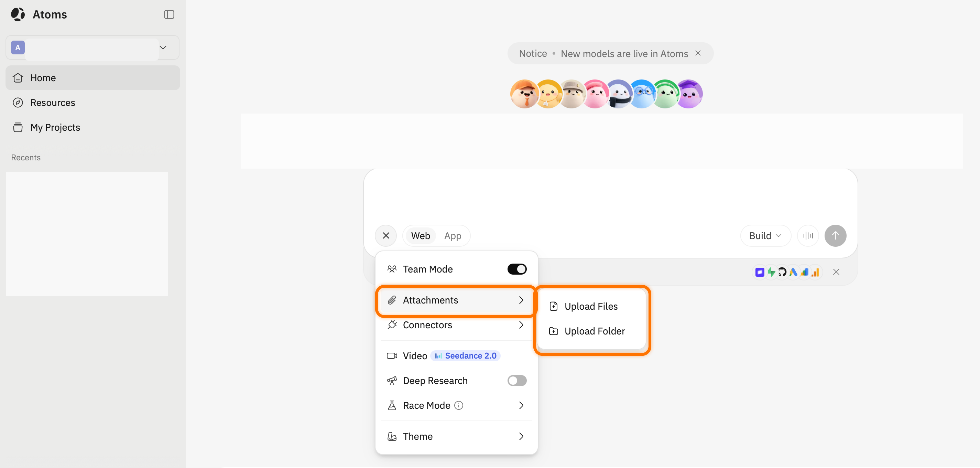Expand the Attachments submenu

tap(456, 300)
